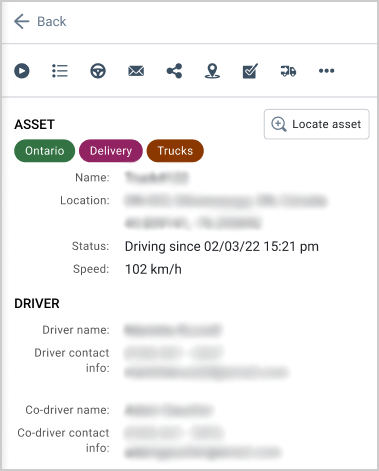Click the checkbox-with-pencil task icon
379x471 pixels.
point(250,71)
